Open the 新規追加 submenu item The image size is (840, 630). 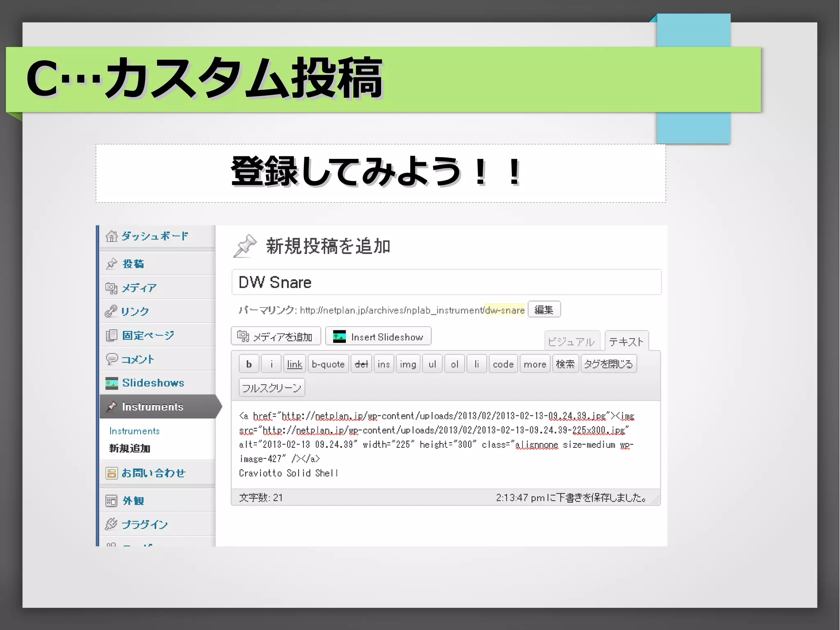coord(130,449)
